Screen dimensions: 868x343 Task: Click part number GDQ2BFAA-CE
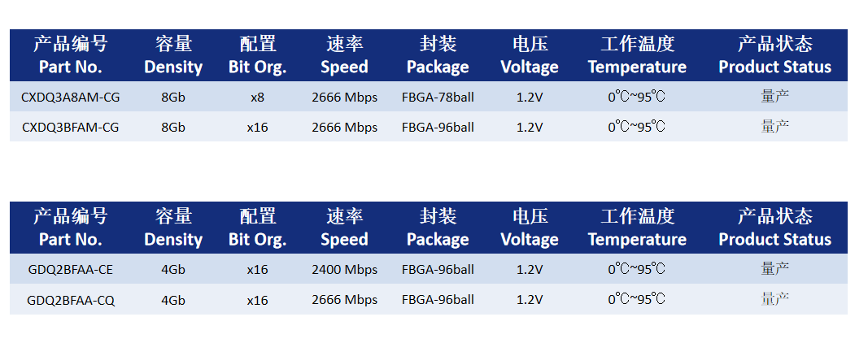70,269
